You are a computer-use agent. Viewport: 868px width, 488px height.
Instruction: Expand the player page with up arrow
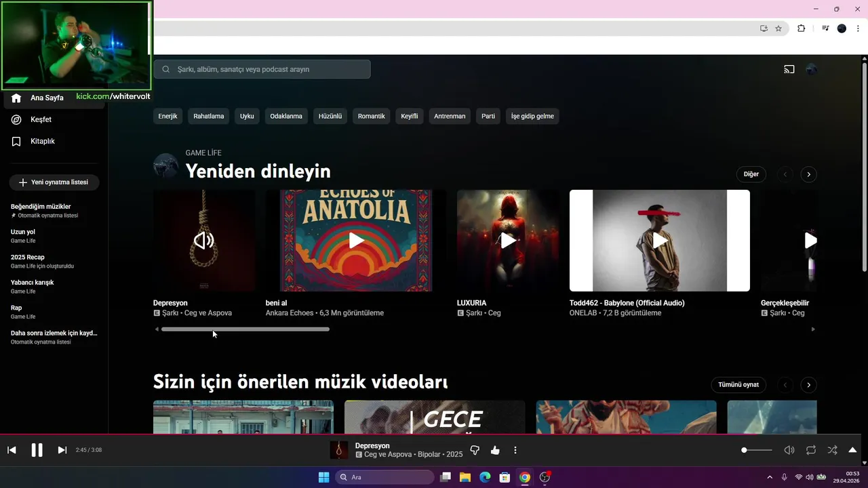coord(852,450)
